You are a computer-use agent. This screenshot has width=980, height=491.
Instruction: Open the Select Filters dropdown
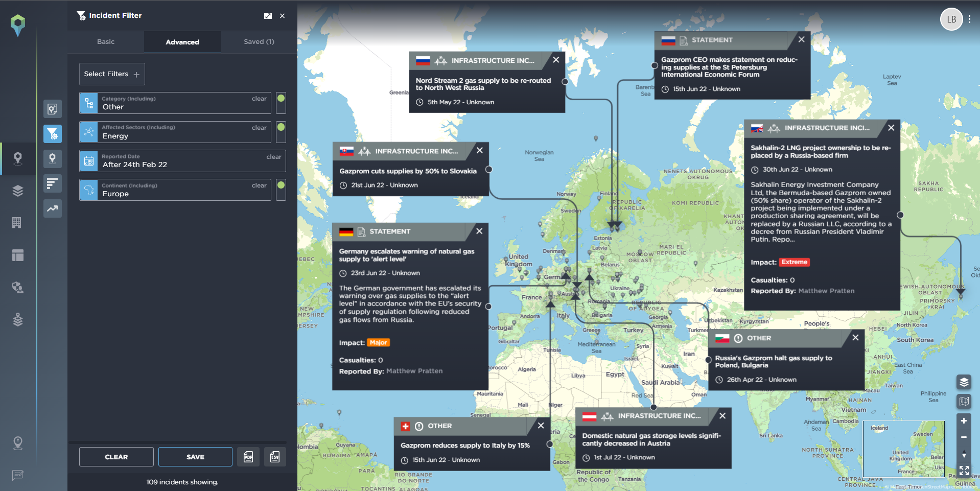(112, 74)
